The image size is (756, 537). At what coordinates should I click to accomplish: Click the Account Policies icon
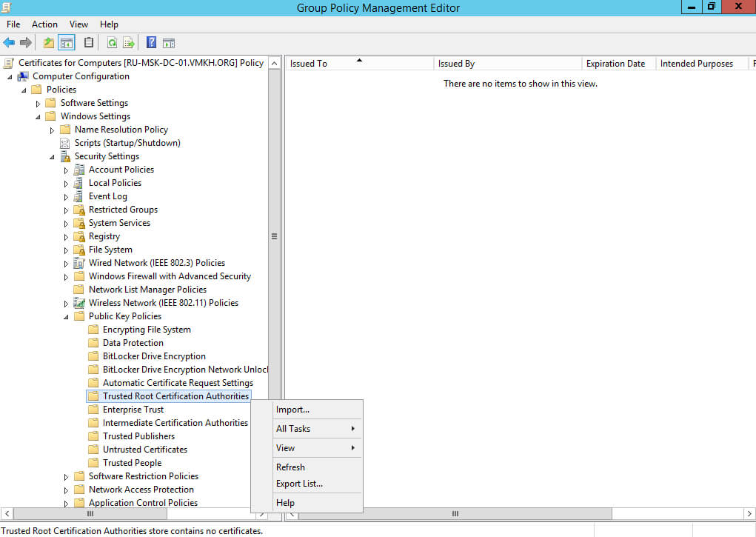(79, 170)
